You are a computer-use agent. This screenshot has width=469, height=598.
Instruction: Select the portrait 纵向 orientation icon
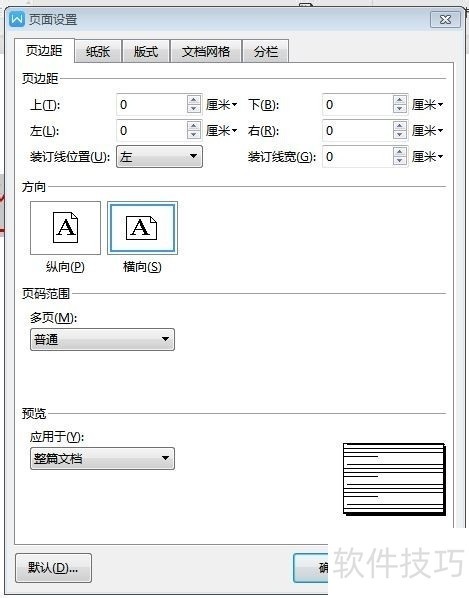coord(66,228)
